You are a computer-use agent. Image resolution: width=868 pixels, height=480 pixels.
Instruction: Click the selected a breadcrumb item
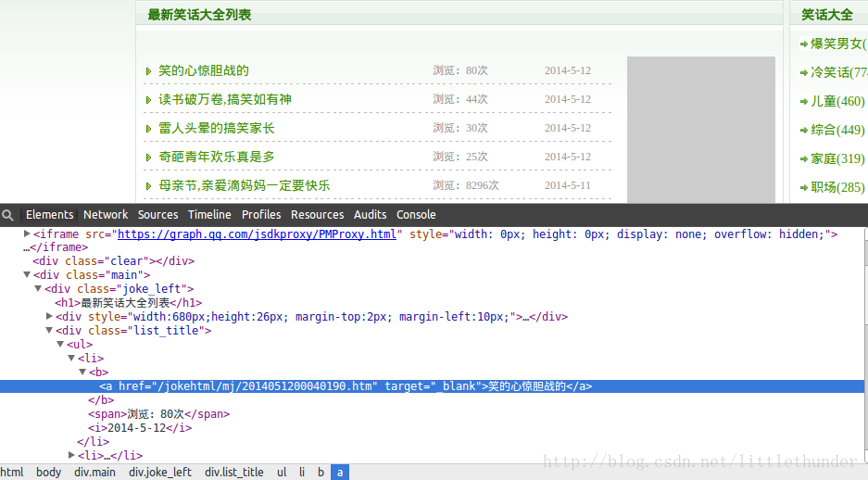(340, 473)
